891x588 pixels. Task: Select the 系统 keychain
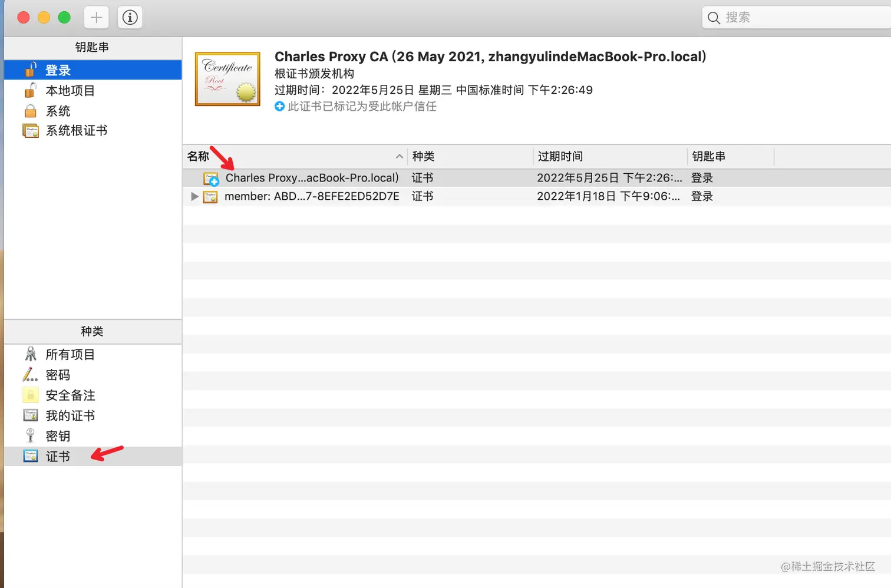click(93, 111)
